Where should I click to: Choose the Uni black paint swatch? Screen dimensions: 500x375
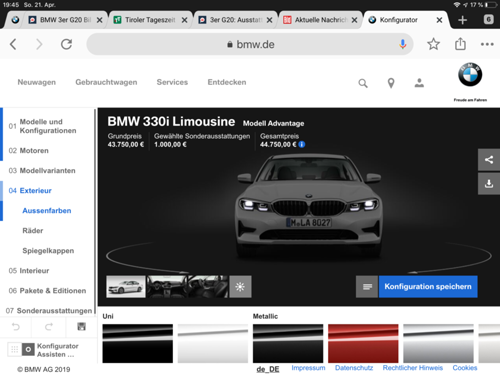pyautogui.click(x=138, y=343)
